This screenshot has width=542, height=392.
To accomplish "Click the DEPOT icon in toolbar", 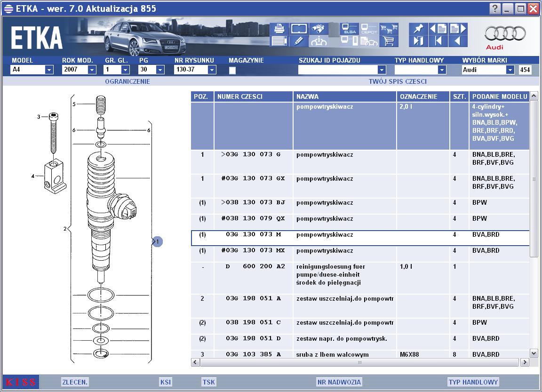I will [x=369, y=29].
